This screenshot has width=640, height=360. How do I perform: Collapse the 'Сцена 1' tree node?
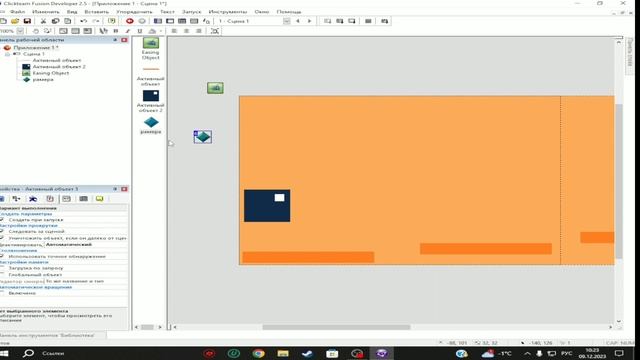click(8, 54)
